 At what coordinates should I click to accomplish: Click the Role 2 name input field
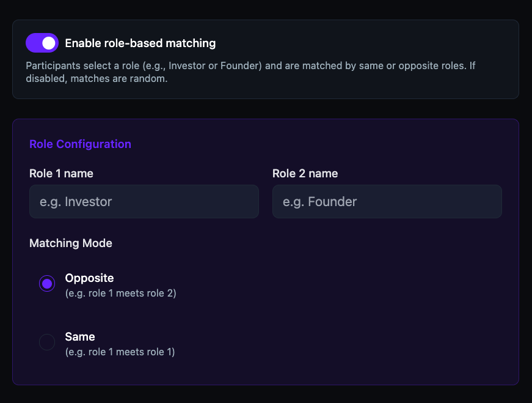(387, 202)
